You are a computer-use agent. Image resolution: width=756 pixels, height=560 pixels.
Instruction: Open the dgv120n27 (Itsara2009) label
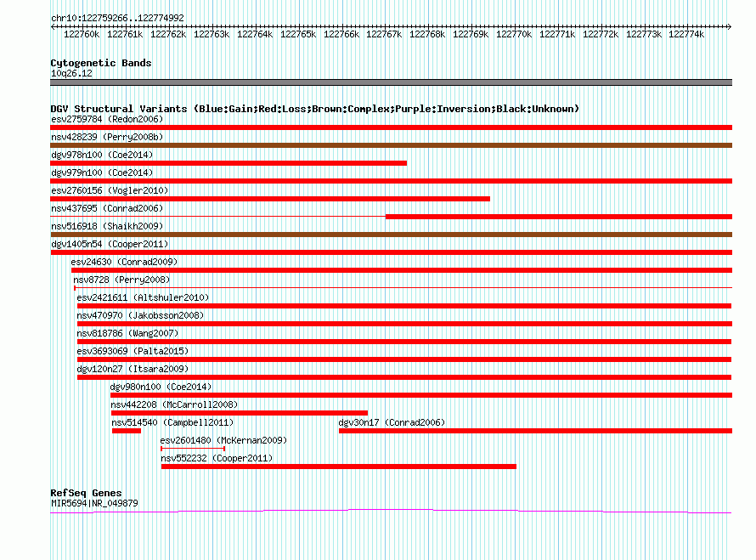pos(133,369)
